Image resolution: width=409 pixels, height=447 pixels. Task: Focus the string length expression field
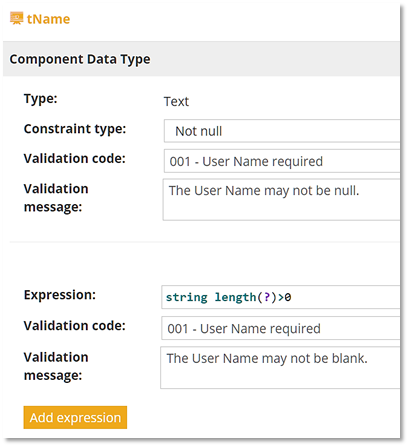[280, 297]
